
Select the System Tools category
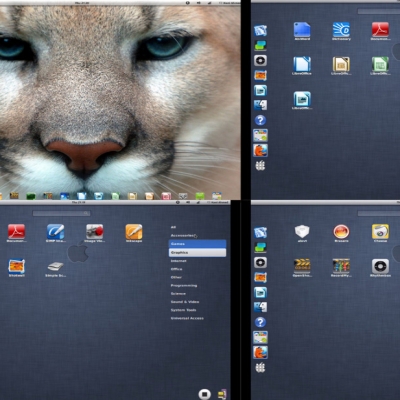click(x=183, y=310)
